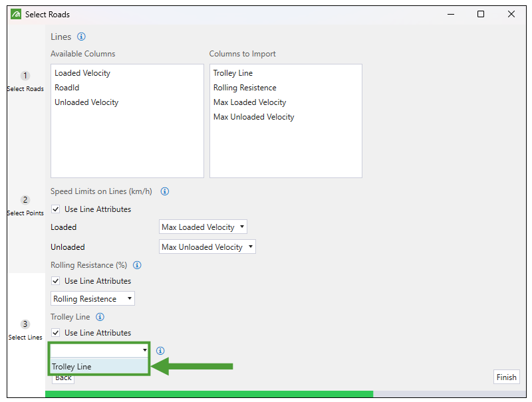Click the info icon next to Lines
Viewport: 532px width, 402px height.
(81, 37)
